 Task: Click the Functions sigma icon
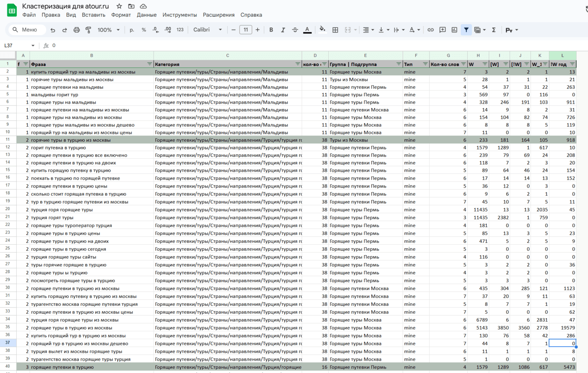494,30
